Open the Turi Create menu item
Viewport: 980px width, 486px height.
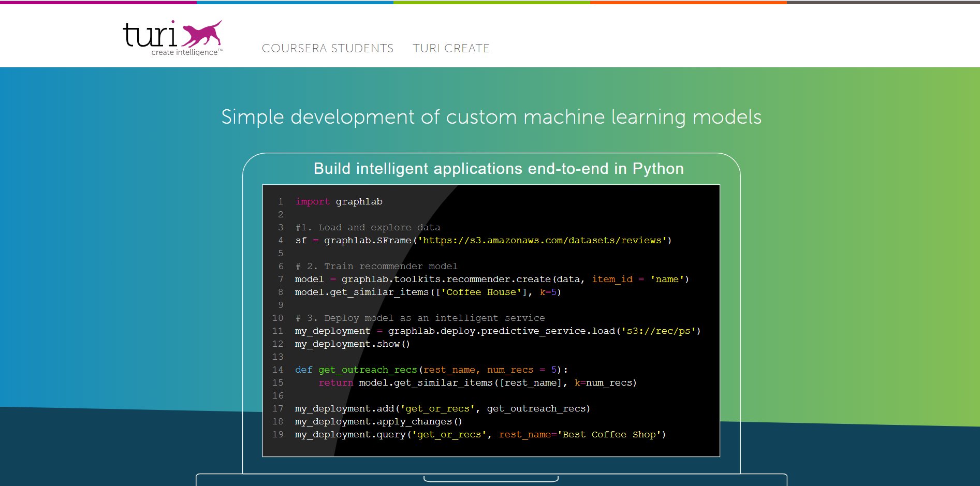pyautogui.click(x=451, y=48)
